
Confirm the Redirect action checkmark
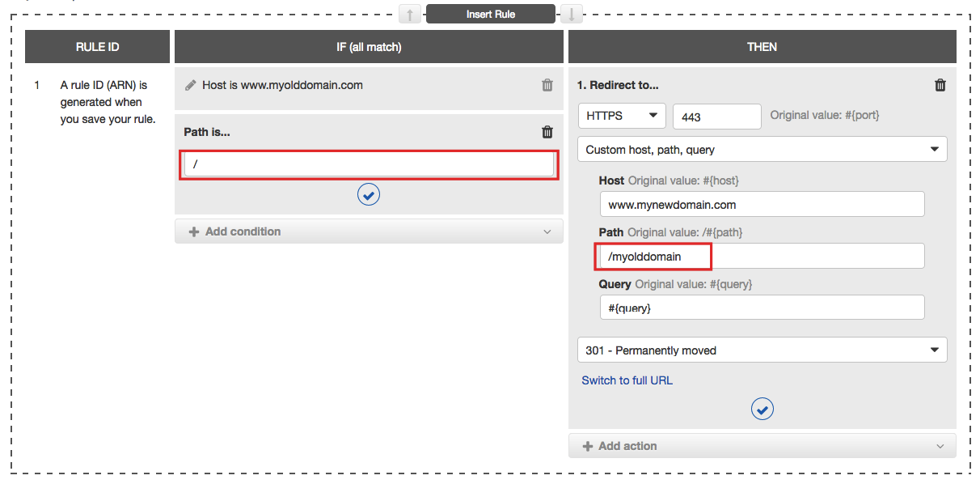pyautogui.click(x=762, y=409)
